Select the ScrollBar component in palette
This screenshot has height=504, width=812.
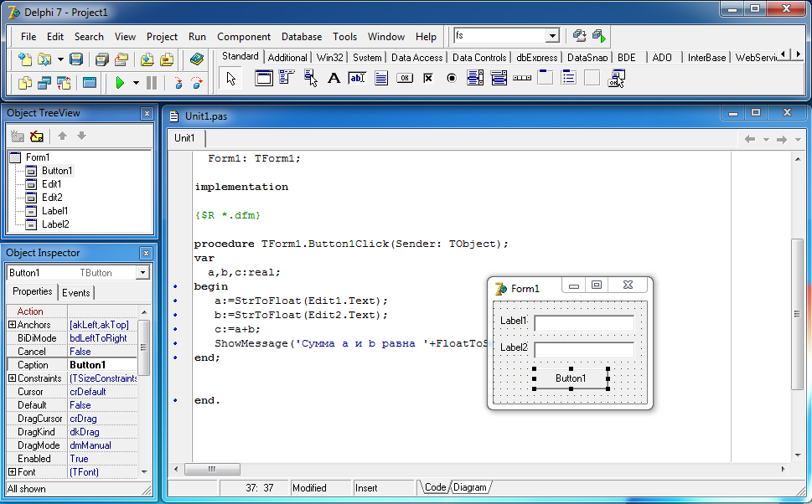click(x=522, y=78)
